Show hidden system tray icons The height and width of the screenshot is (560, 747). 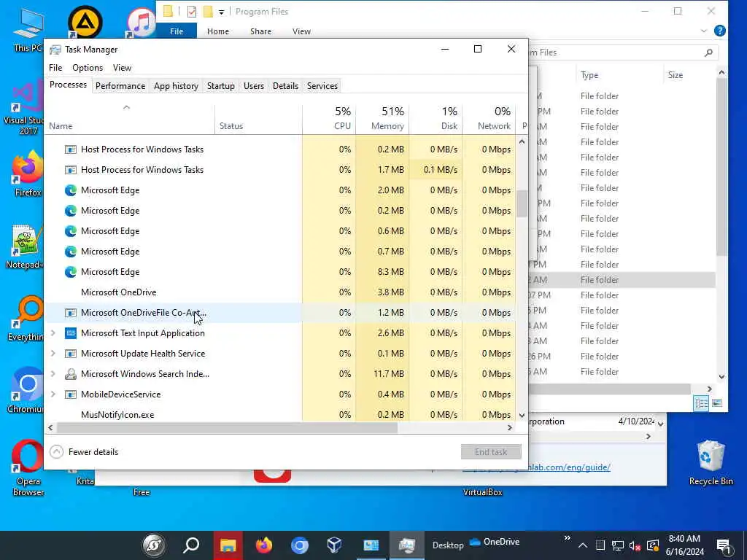pos(583,545)
